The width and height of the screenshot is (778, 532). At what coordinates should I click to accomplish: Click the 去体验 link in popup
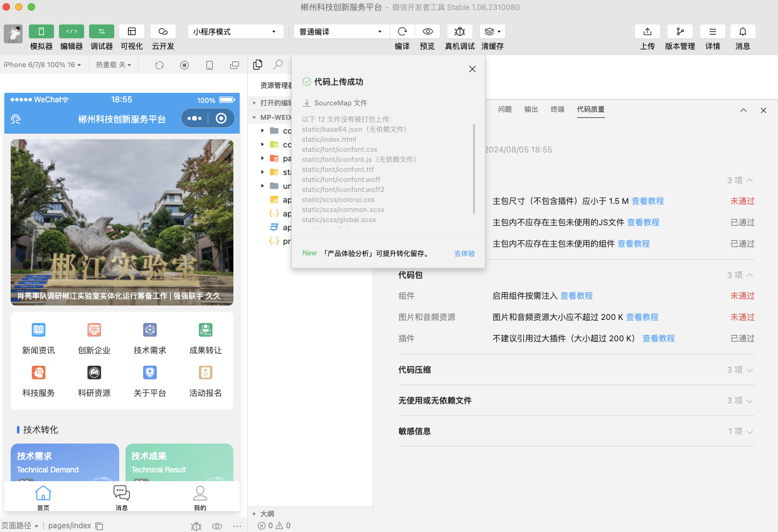tap(464, 253)
